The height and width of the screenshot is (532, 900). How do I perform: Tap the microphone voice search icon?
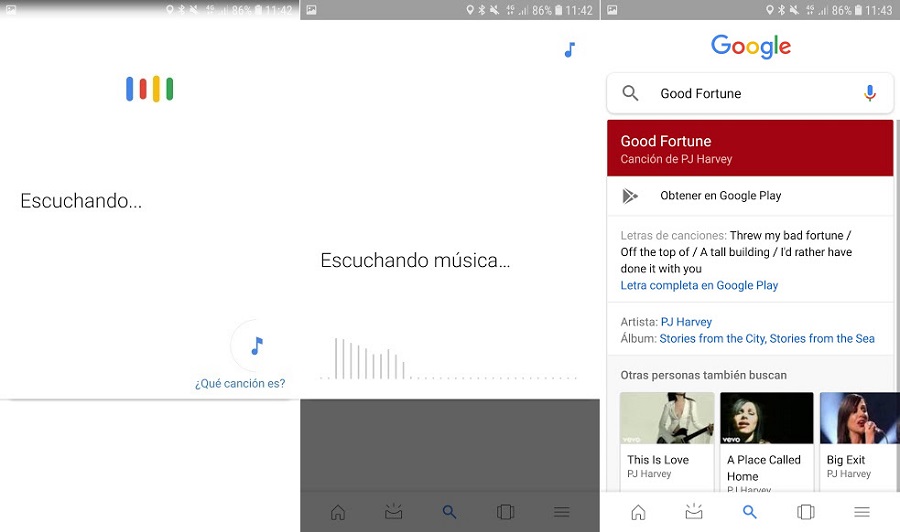[x=869, y=93]
